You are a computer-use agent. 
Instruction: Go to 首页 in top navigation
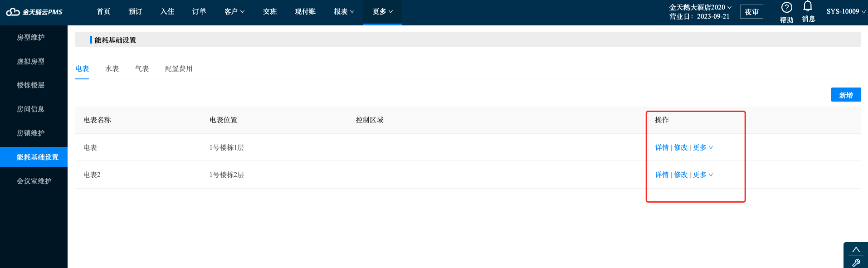[x=103, y=12]
